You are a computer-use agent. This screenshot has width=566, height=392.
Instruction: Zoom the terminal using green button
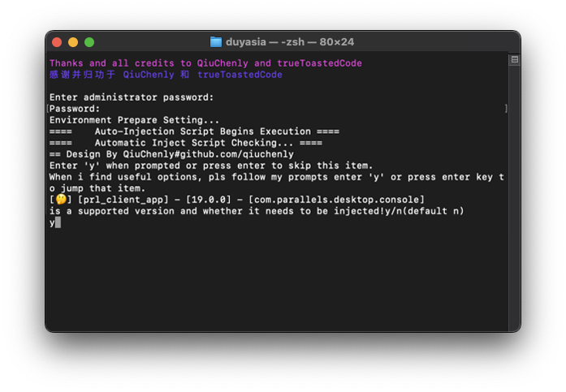pos(89,42)
